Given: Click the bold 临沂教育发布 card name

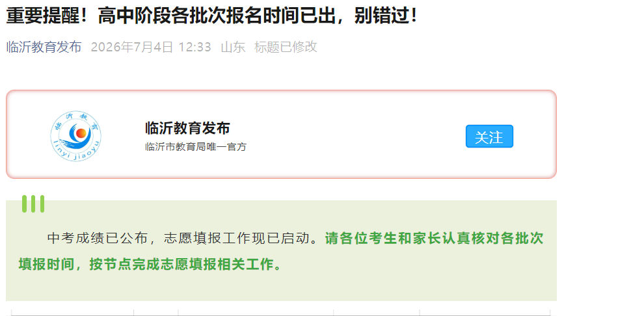Looking at the screenshot, I should click(x=187, y=128).
